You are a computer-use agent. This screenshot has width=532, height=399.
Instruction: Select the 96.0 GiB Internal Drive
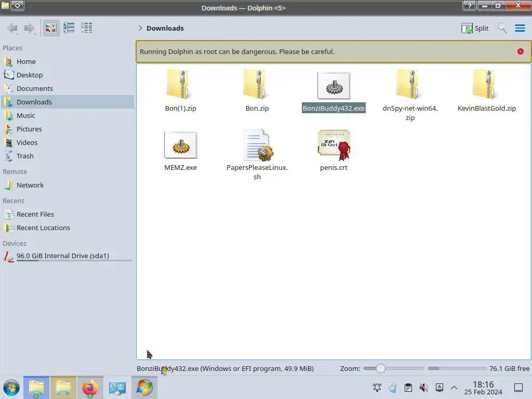pyautogui.click(x=67, y=256)
